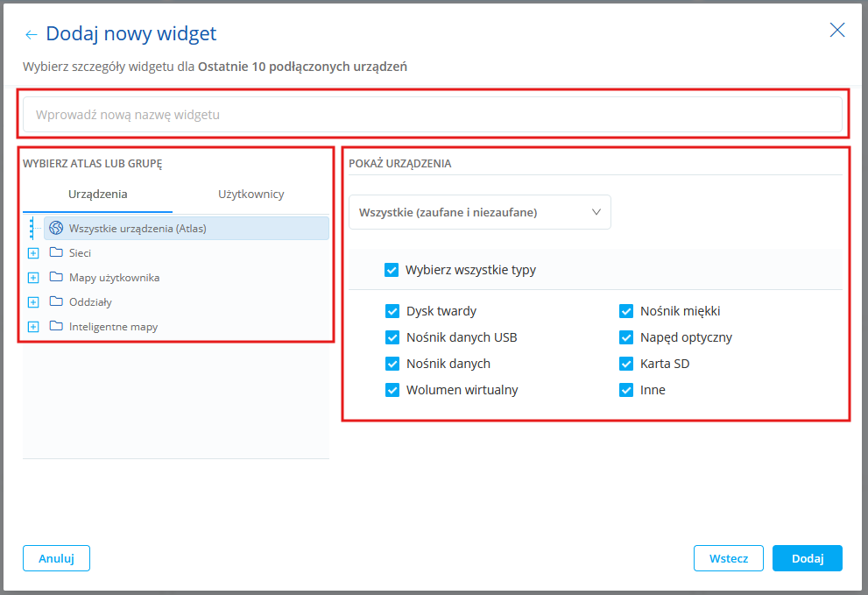Uncheck the Wybierz wszystkie typy checkbox
Viewport: 868px width, 595px height.
(x=392, y=270)
